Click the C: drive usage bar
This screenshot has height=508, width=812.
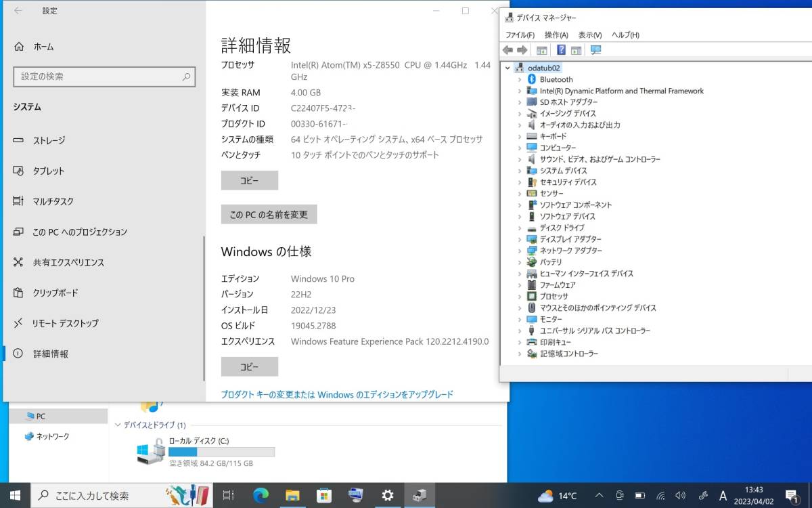click(x=221, y=452)
